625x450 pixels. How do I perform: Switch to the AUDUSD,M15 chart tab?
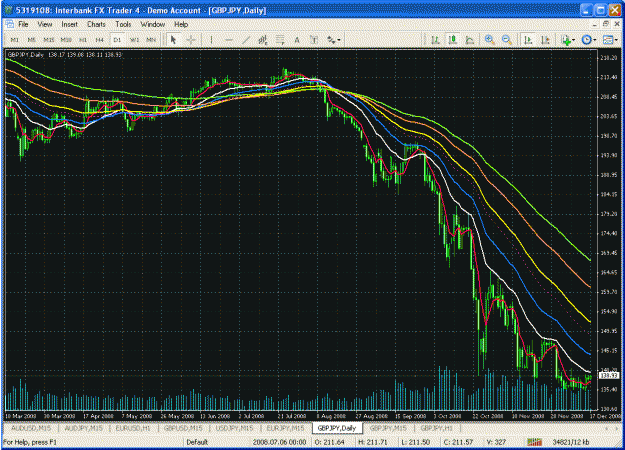click(31, 428)
